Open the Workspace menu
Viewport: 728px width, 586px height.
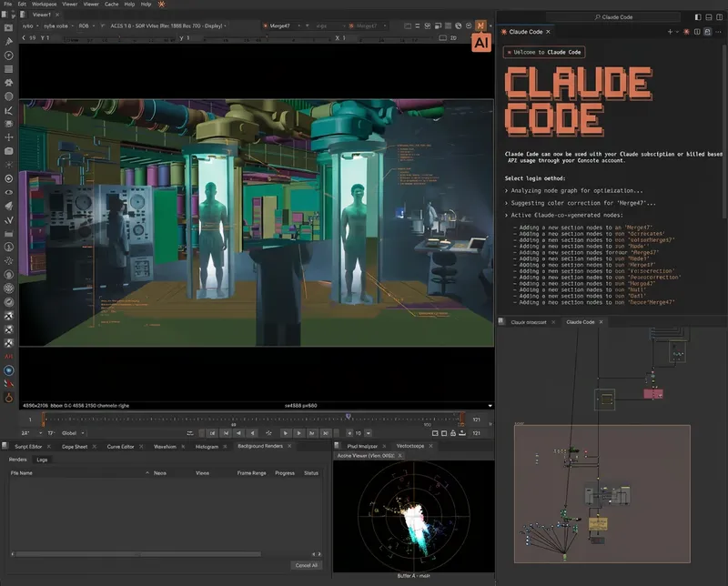pyautogui.click(x=44, y=5)
